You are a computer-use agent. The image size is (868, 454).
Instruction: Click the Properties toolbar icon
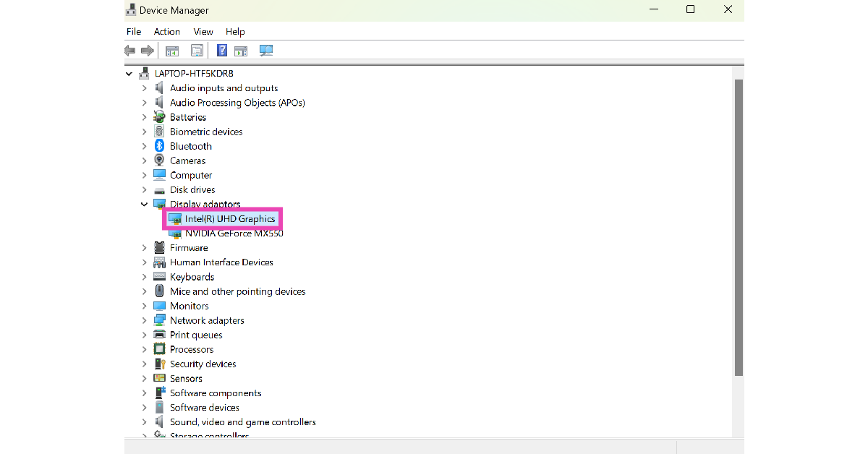[x=197, y=51]
